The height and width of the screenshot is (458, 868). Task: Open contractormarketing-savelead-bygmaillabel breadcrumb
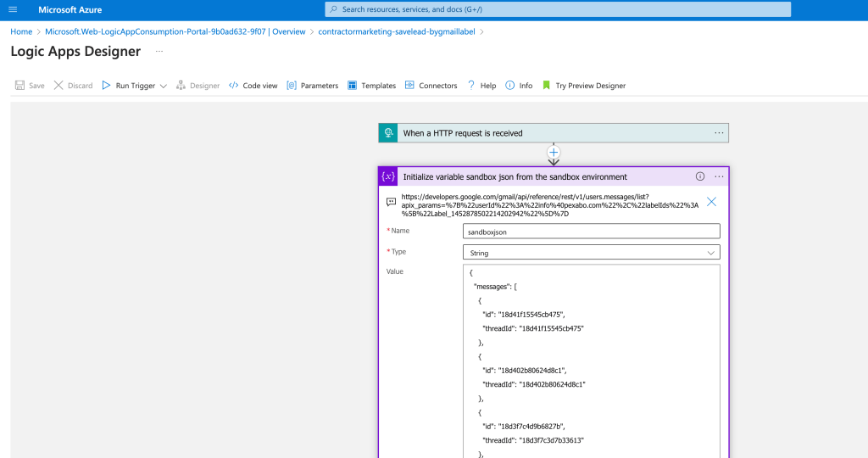click(x=397, y=31)
